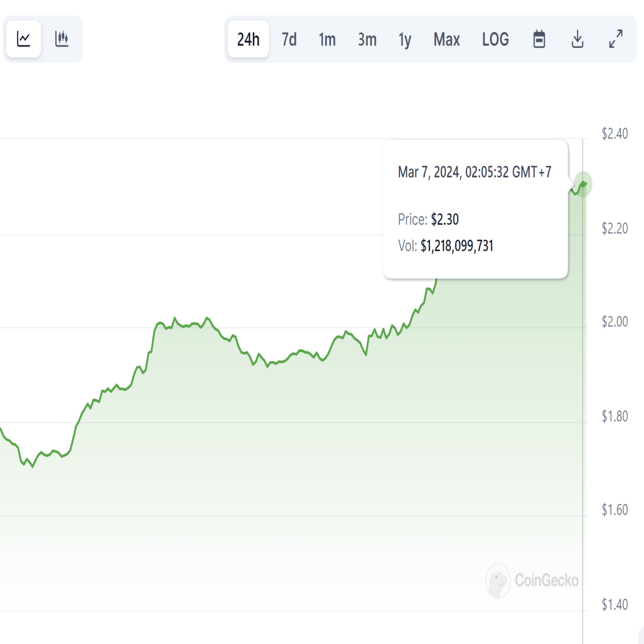Click the CoinGecko watermark logo
Image resolution: width=644 pixels, height=644 pixels.
[532, 581]
